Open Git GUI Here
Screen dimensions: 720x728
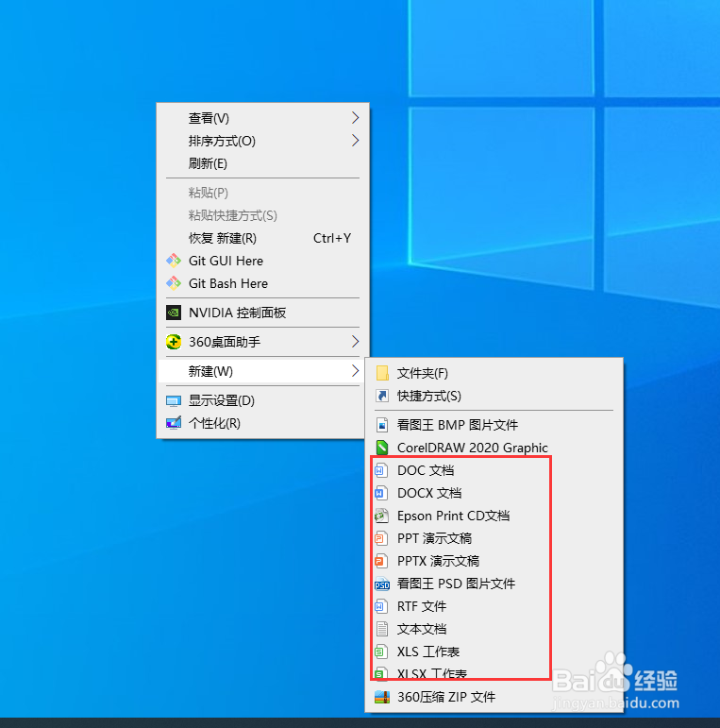tap(262, 261)
